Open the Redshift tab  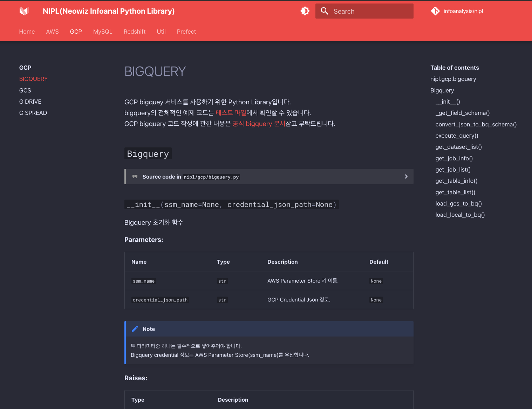(135, 32)
